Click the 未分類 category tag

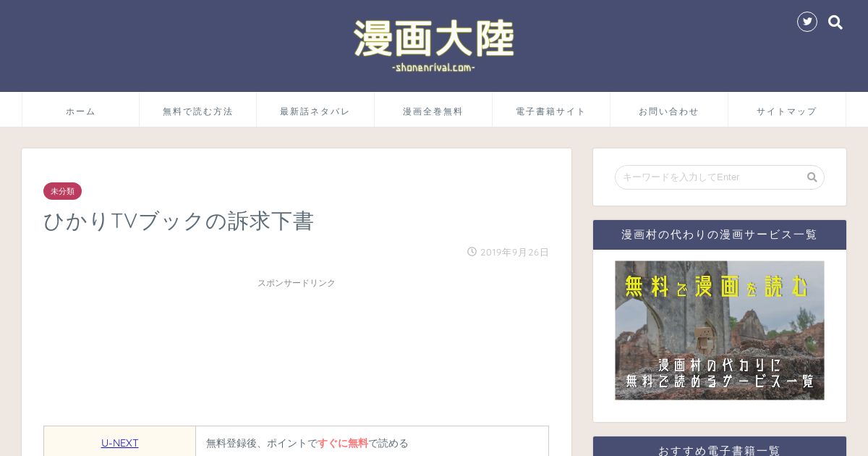[x=62, y=191]
